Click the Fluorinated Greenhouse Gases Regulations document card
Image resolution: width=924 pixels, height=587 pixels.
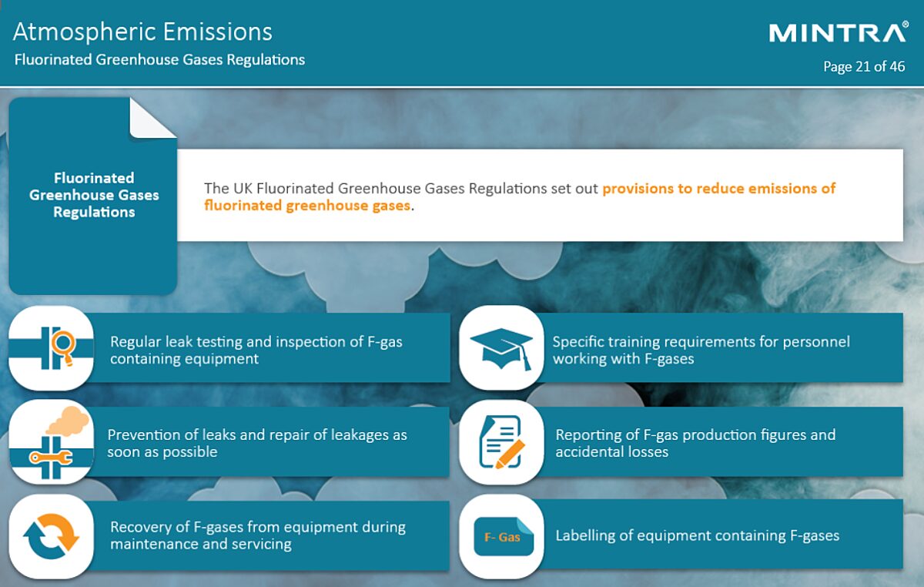tap(93, 196)
